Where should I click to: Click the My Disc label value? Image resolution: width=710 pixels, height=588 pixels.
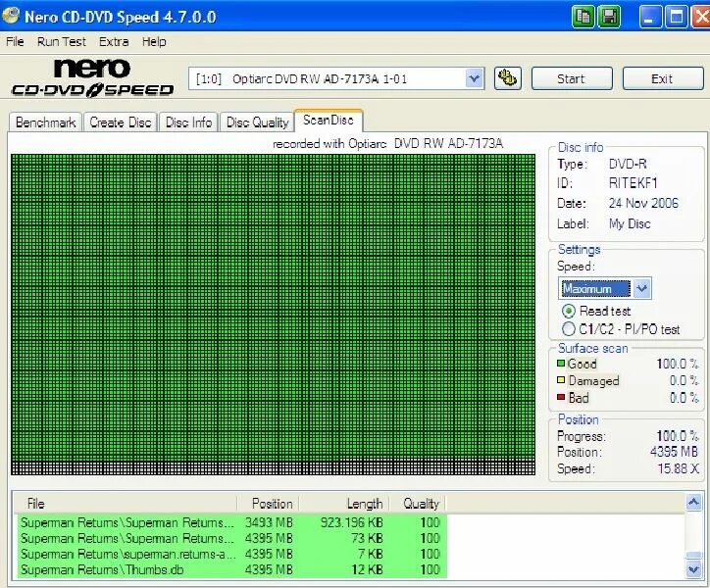point(630,223)
